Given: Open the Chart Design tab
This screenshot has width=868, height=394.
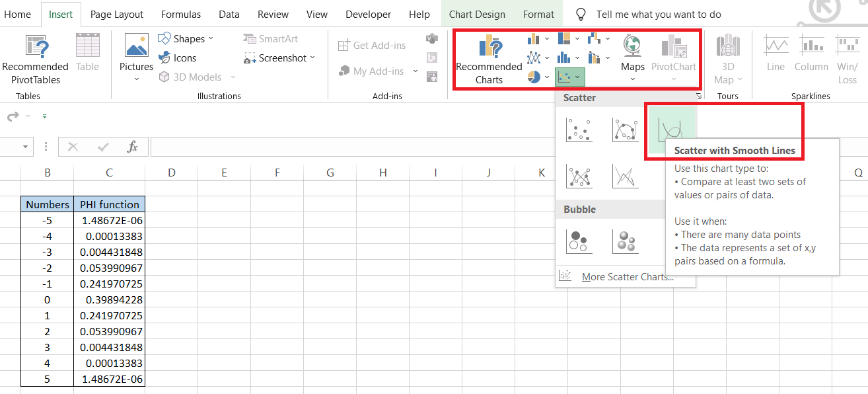Looking at the screenshot, I should coord(477,15).
